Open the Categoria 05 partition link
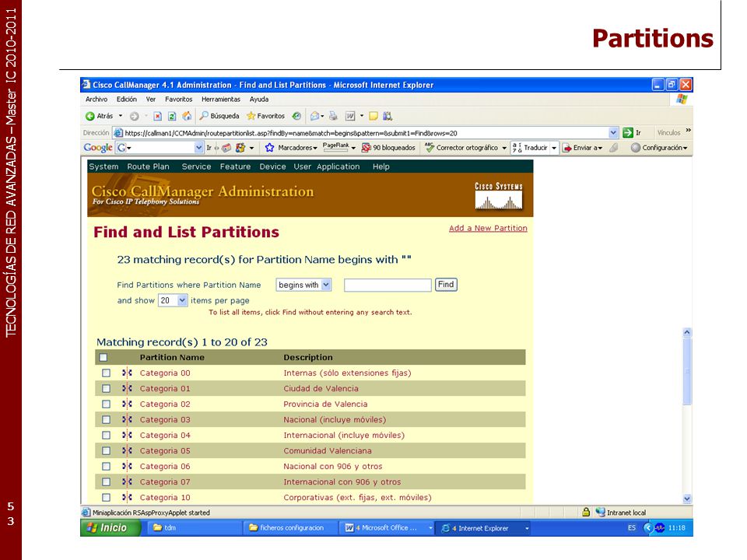 tap(165, 450)
